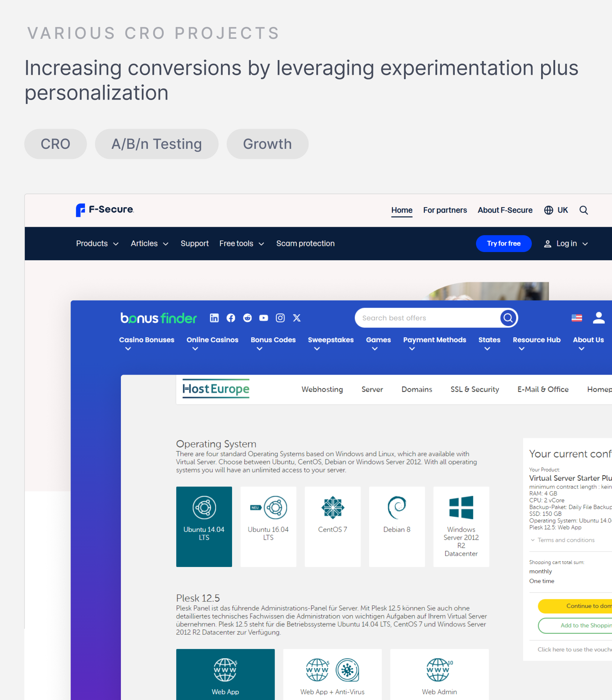Viewport: 612px width, 700px height.
Task: Open Scam protection menu item
Action: 305,244
